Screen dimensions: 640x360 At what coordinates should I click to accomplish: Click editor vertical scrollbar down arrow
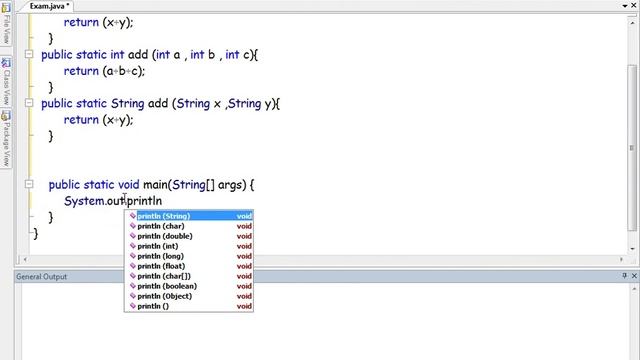[632, 248]
